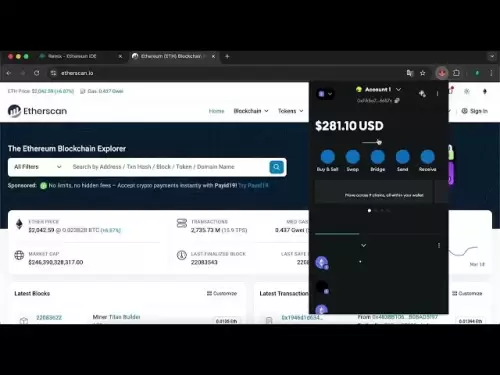Expand the Blockchain nav menu
Viewport: 500px width, 375px height.
251,111
